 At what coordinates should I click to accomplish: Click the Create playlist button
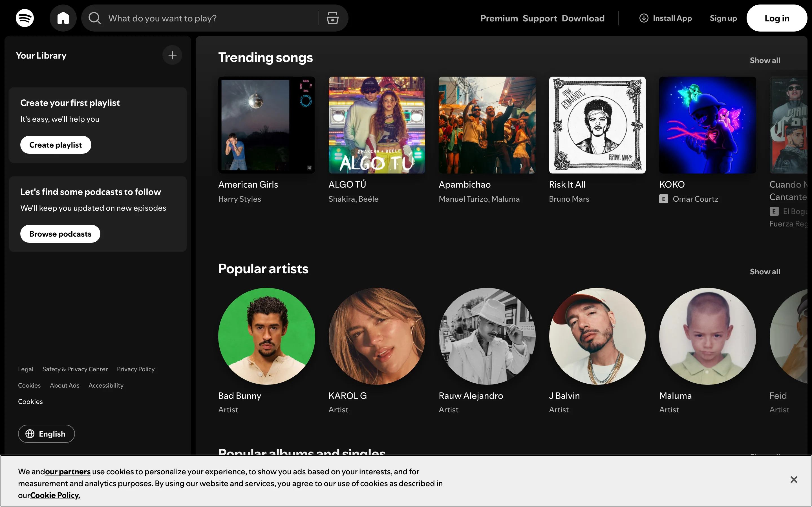click(x=55, y=144)
